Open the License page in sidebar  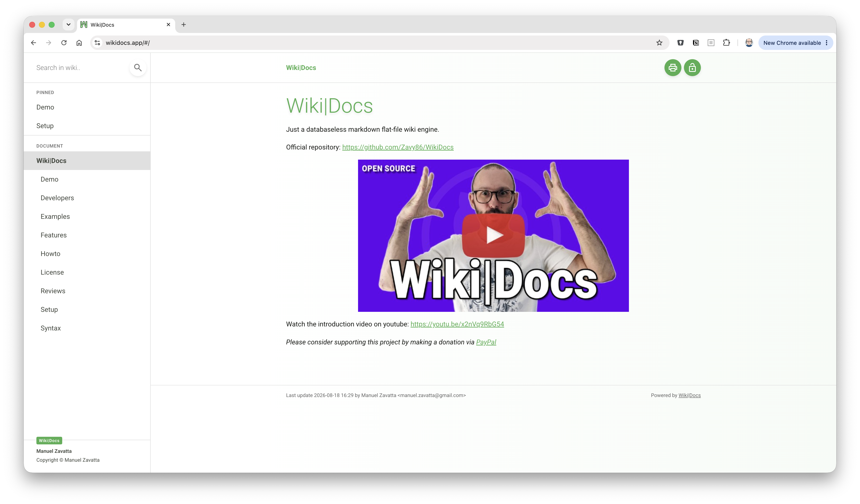point(87,272)
